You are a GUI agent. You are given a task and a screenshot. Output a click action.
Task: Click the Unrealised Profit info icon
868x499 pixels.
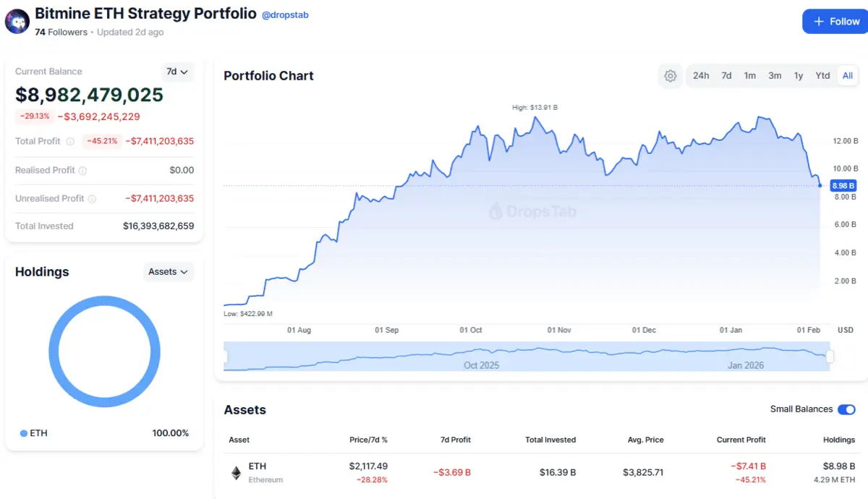click(92, 199)
